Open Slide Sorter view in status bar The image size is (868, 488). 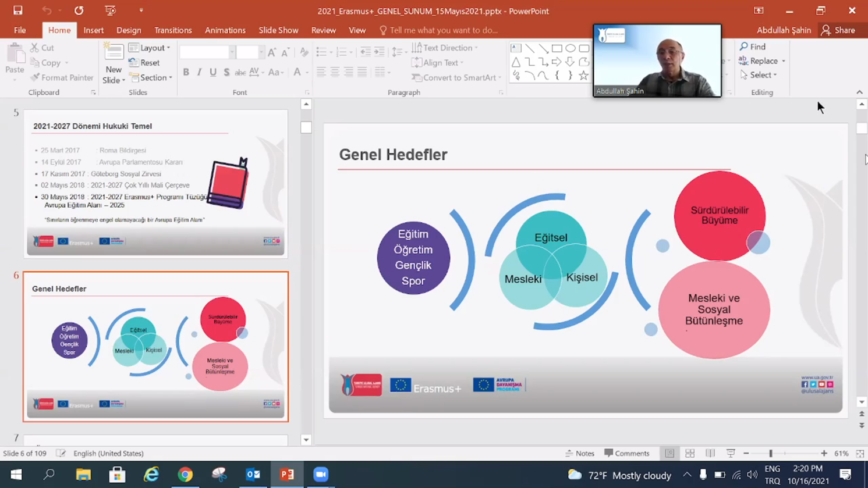pyautogui.click(x=690, y=453)
